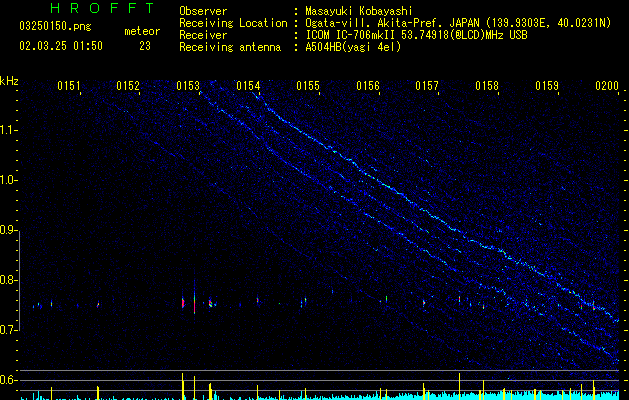Click the date stamp 02.03.25 01:50
629x400 pixels.
61,46
